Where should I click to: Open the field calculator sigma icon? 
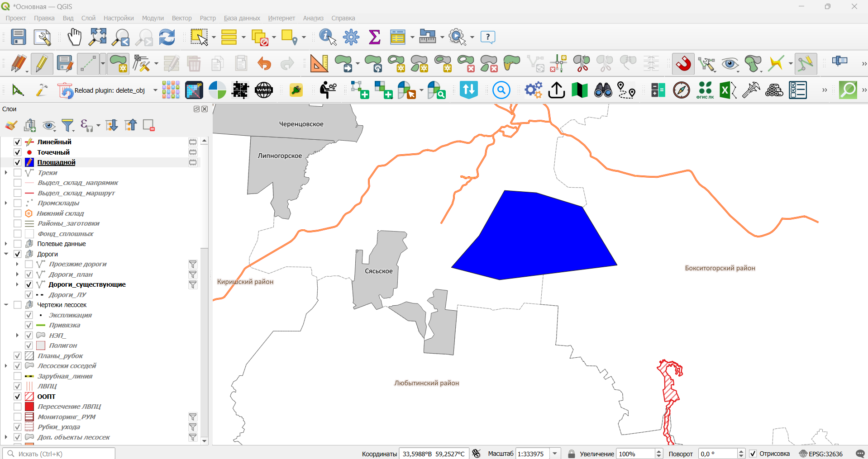[374, 37]
